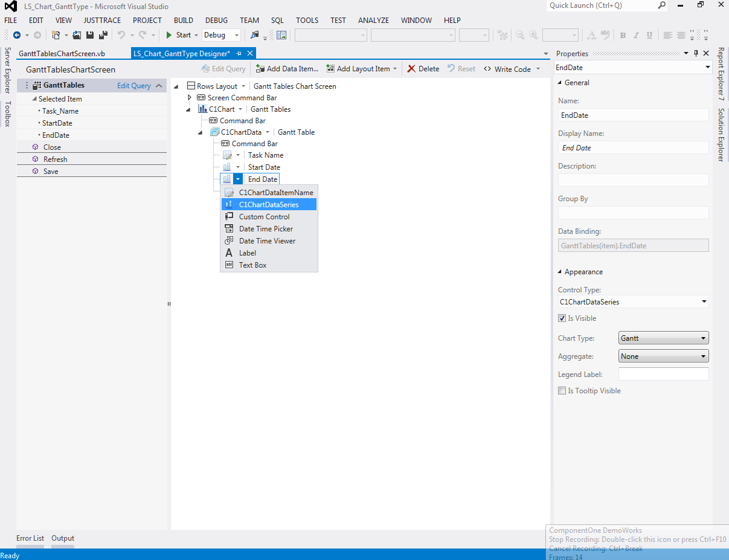The height and width of the screenshot is (560, 729).
Task: Click the C1Chart control icon
Action: tap(203, 109)
